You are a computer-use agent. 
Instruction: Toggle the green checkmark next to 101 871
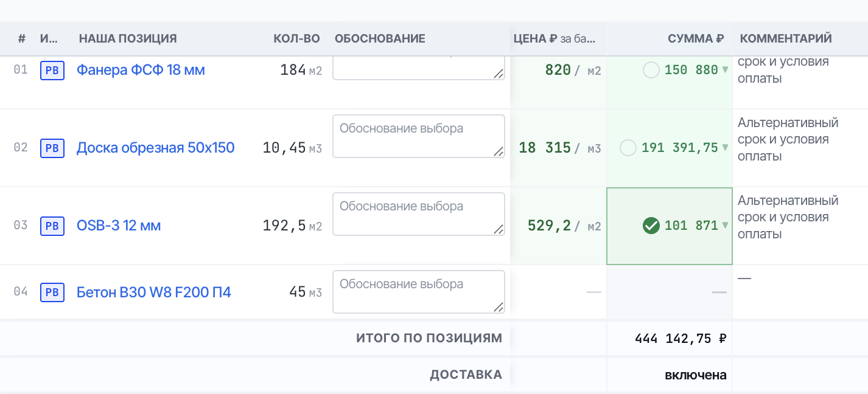pyautogui.click(x=651, y=226)
